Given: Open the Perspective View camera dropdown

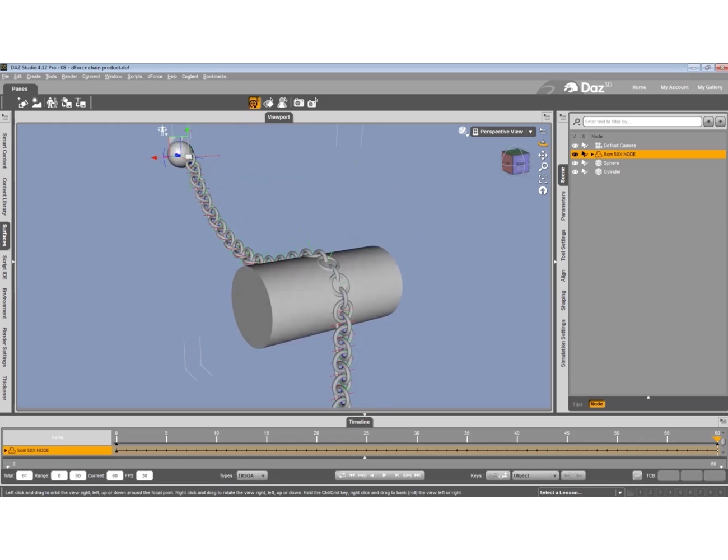Looking at the screenshot, I should coord(503,132).
